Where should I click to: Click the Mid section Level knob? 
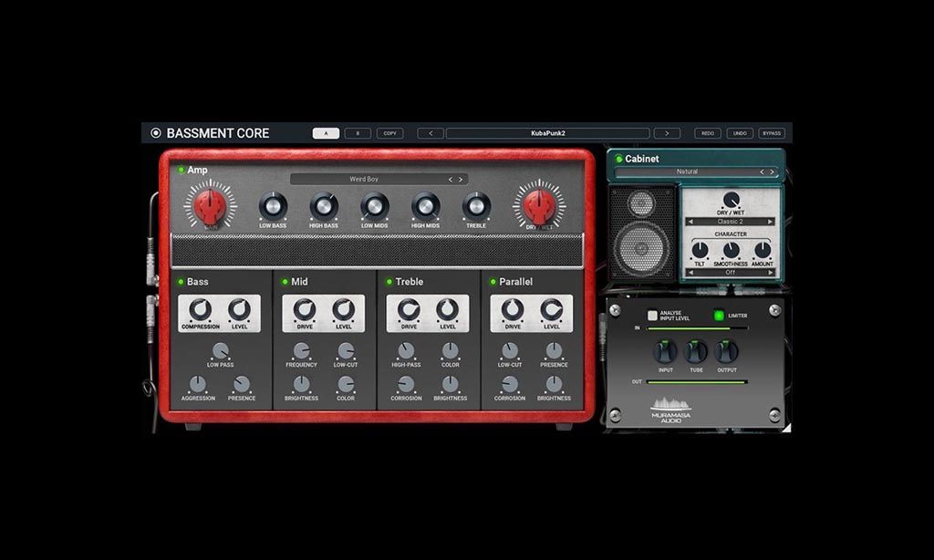[344, 310]
